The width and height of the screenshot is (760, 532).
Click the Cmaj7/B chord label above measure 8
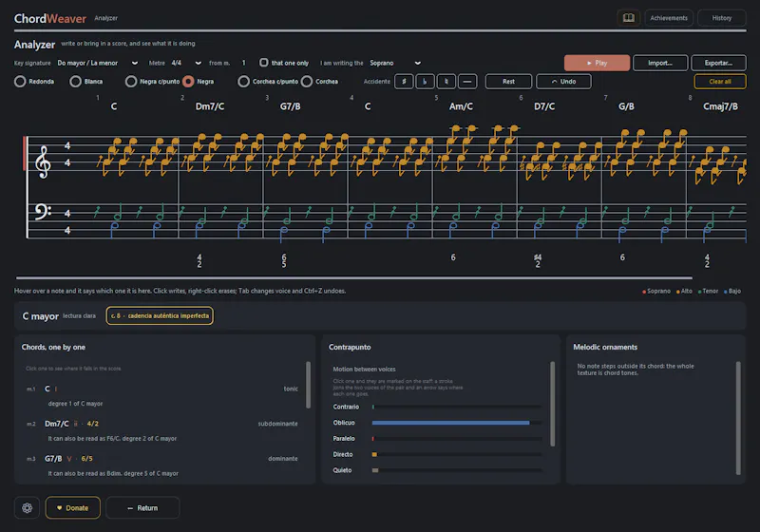click(x=720, y=106)
